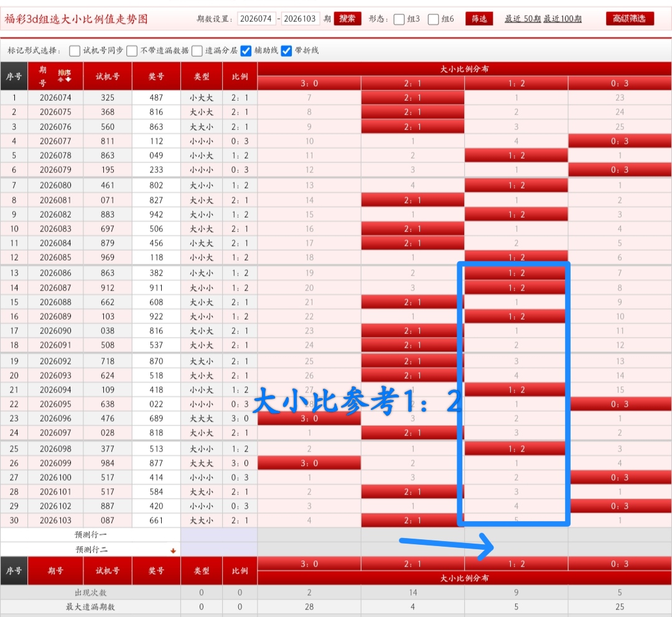
Task: Click trial number 325
Action: (108, 98)
